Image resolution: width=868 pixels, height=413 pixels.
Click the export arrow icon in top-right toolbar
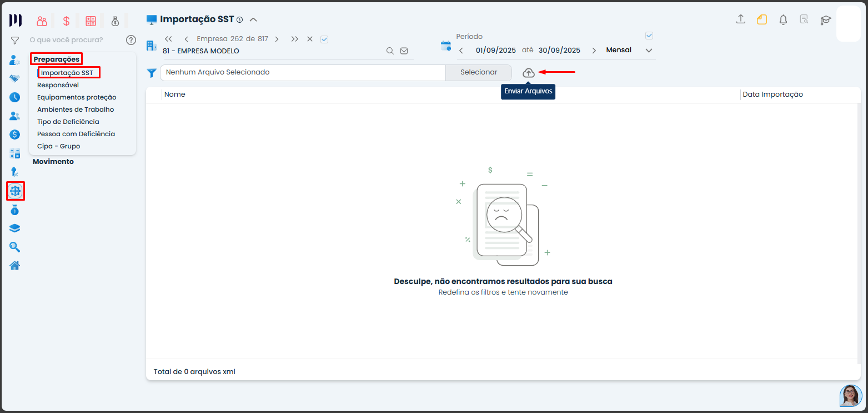coord(740,19)
